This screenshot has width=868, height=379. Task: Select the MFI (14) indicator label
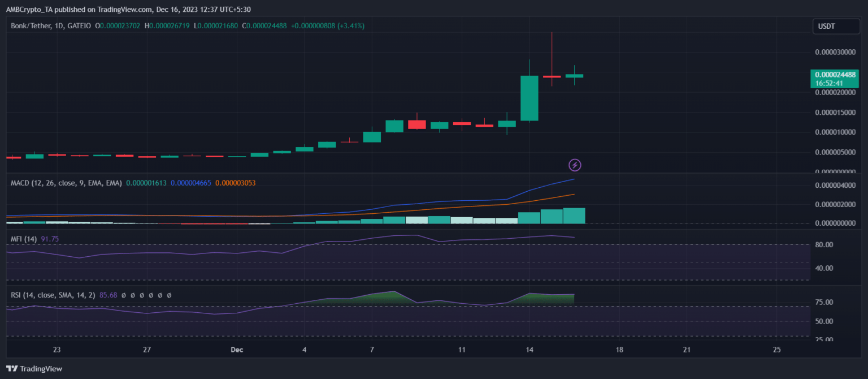click(24, 239)
